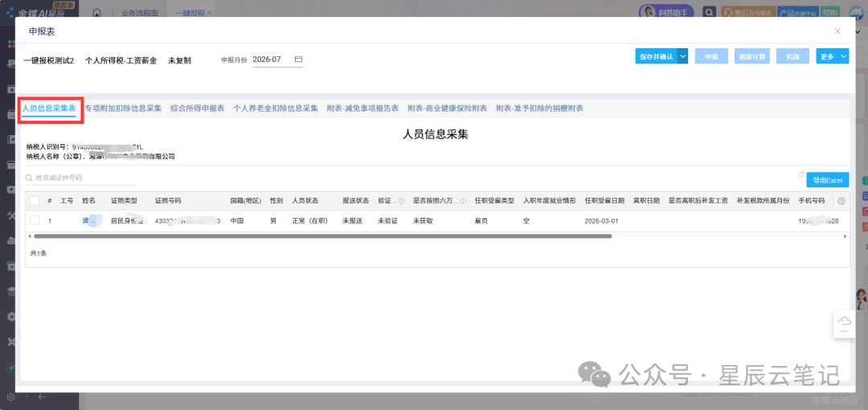
Task: Click the 保存并确认 button
Action: coord(656,56)
